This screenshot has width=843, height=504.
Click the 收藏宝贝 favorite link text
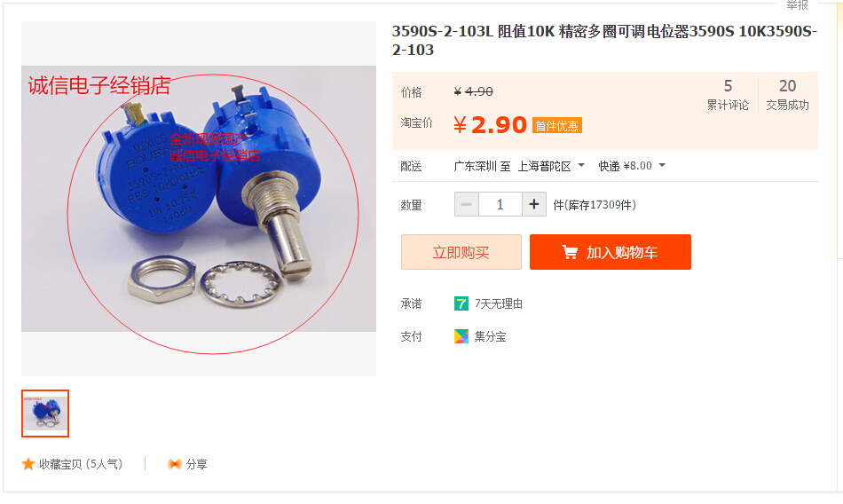click(x=81, y=464)
